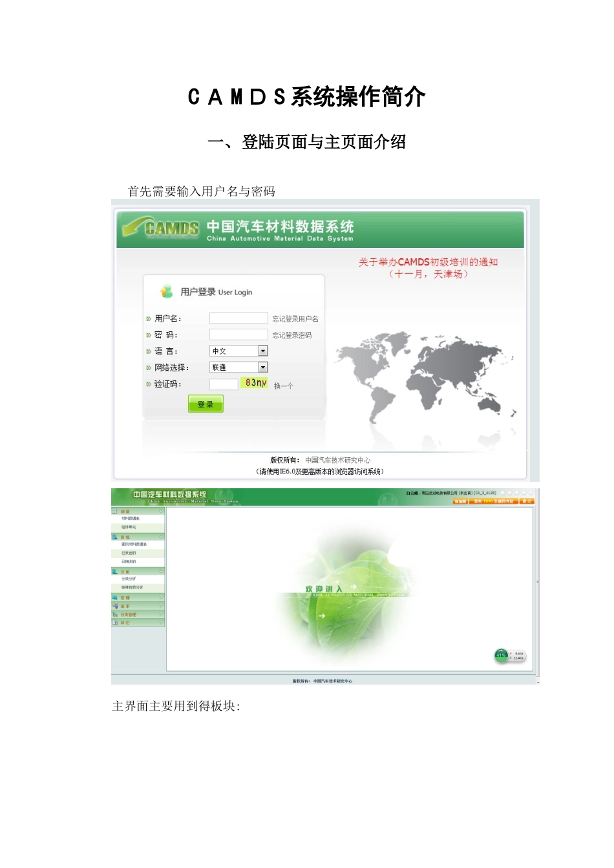Open the CAMDS初级培训 notice link

(429, 267)
